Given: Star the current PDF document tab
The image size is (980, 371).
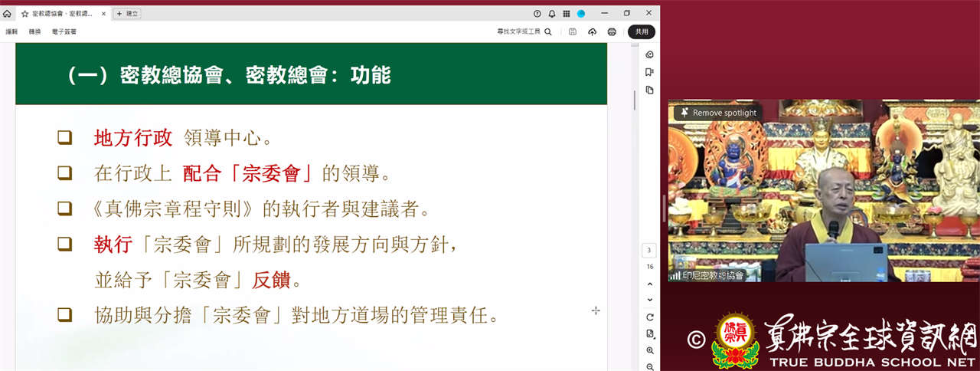Looking at the screenshot, I should click(x=24, y=14).
